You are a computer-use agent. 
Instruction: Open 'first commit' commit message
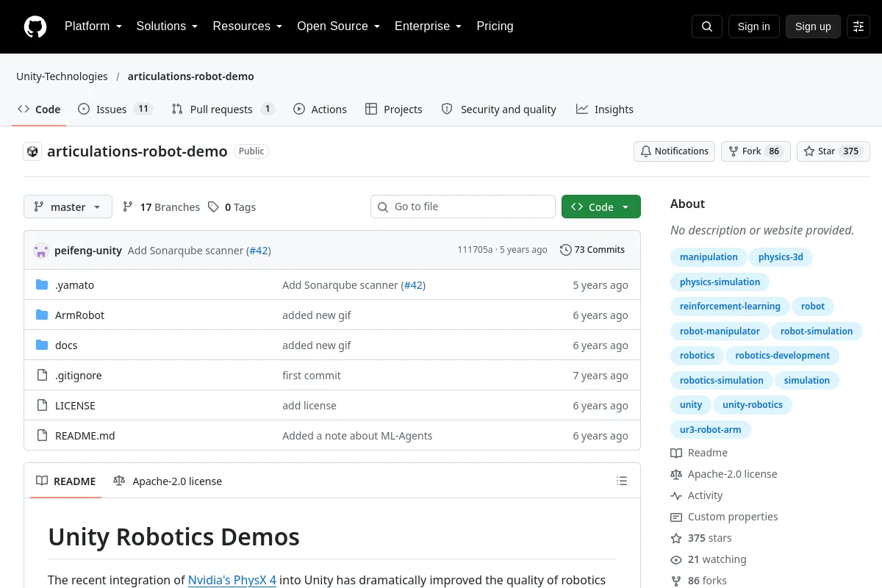(312, 376)
